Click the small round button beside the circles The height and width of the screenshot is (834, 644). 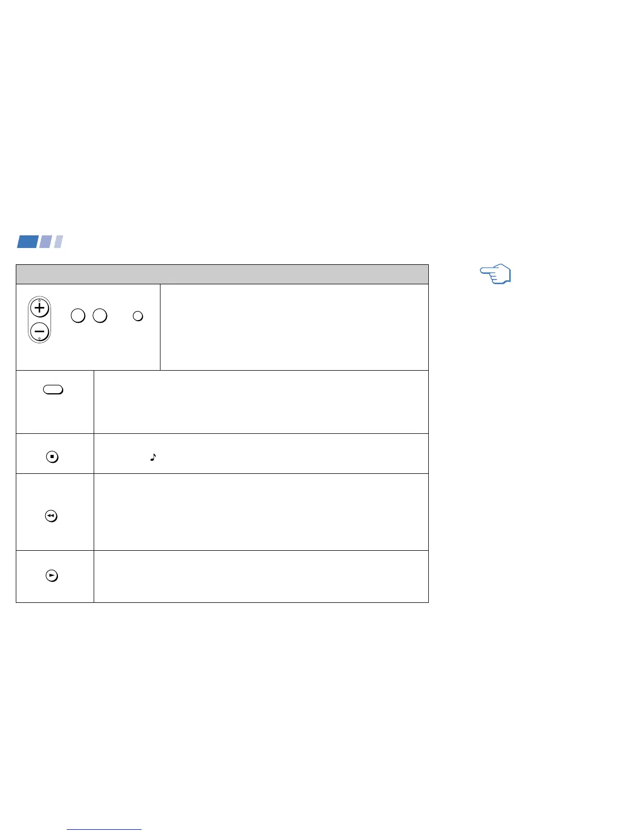tap(138, 316)
